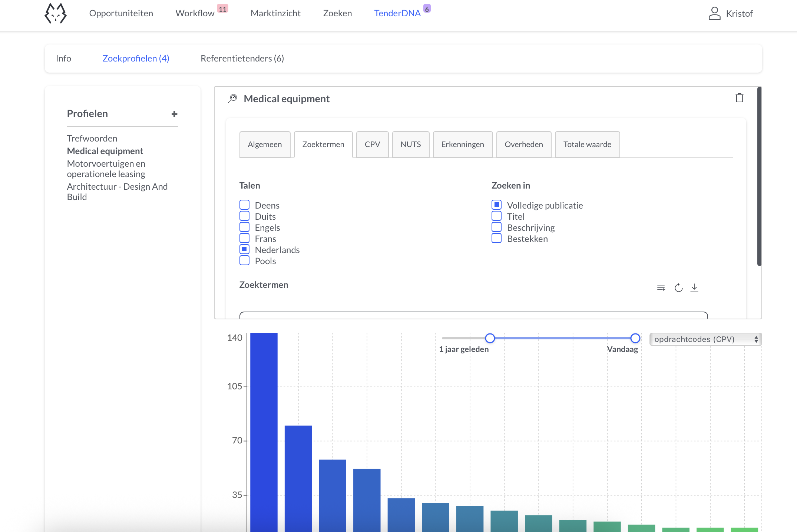The width and height of the screenshot is (797, 532).
Task: Enable the Bestekken search option
Action: [496, 238]
